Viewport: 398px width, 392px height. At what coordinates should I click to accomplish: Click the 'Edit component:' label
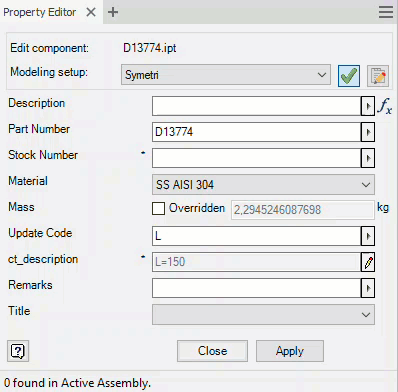coord(50,48)
